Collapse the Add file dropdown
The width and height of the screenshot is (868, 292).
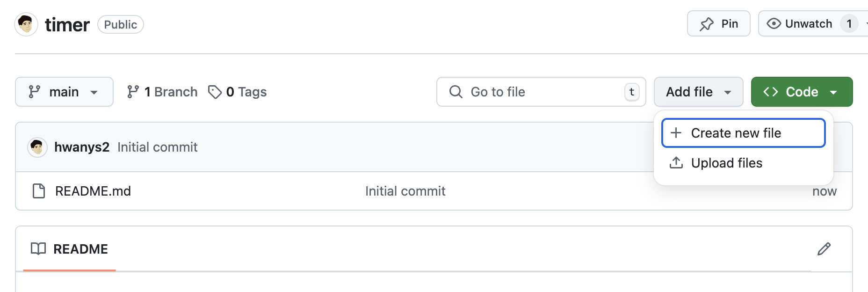point(698,92)
